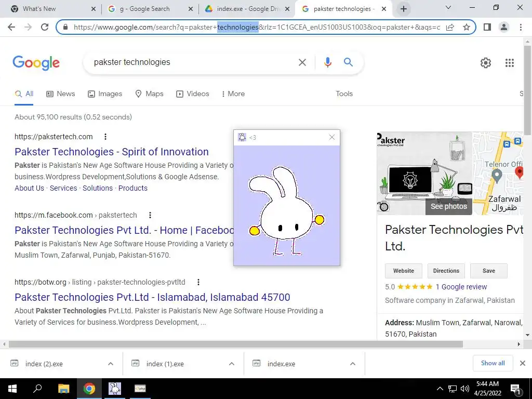Open Pakster Technologies Facebook result
Image resolution: width=532 pixels, height=399 pixels.
(x=124, y=230)
